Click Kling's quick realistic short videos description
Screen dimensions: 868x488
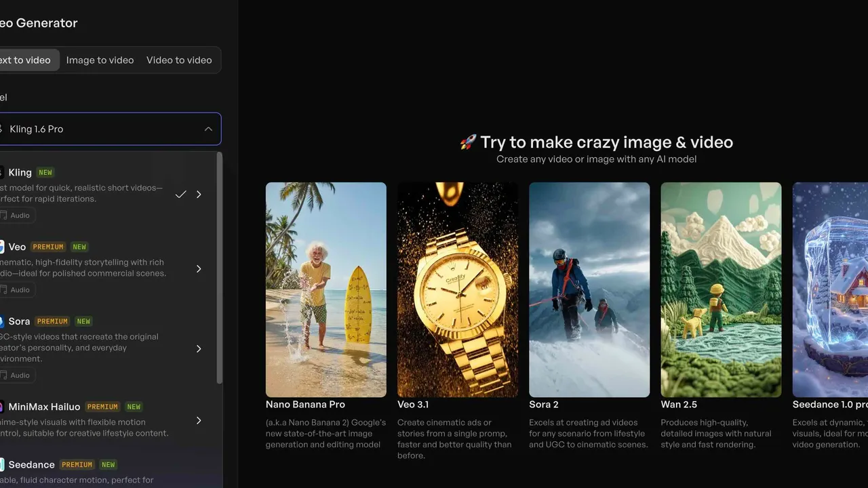pos(81,193)
